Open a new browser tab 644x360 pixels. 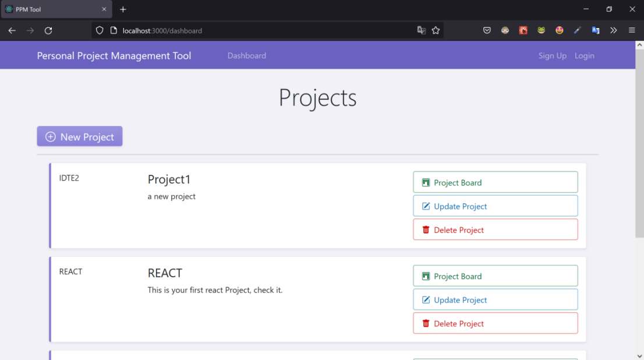click(x=123, y=9)
